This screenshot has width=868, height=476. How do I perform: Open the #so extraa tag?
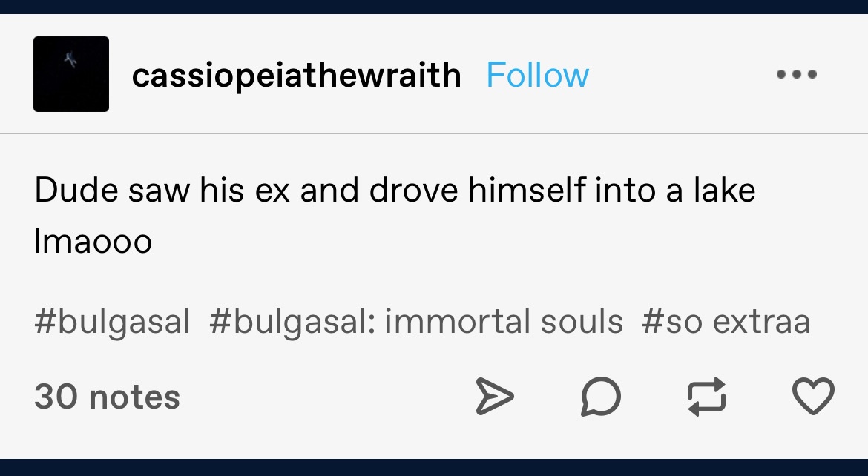point(726,322)
